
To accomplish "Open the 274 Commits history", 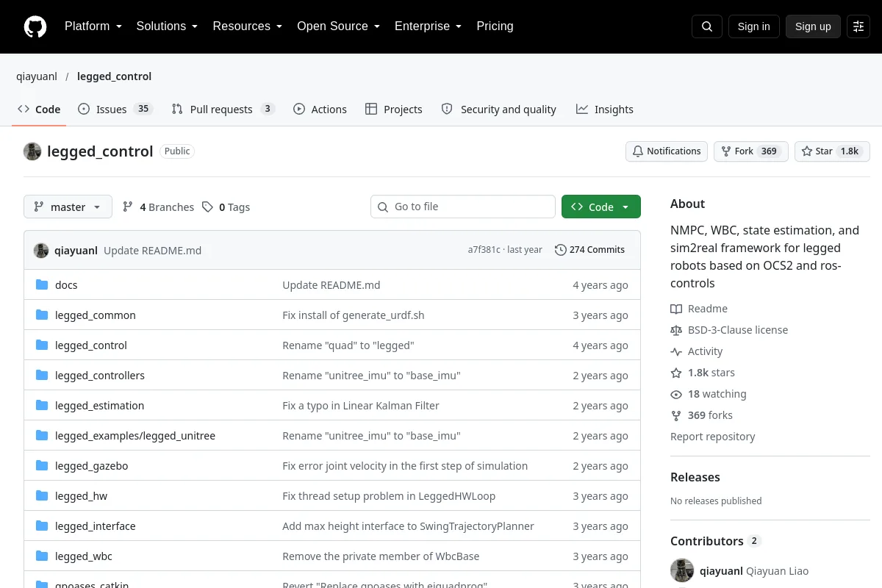I will pos(589,250).
